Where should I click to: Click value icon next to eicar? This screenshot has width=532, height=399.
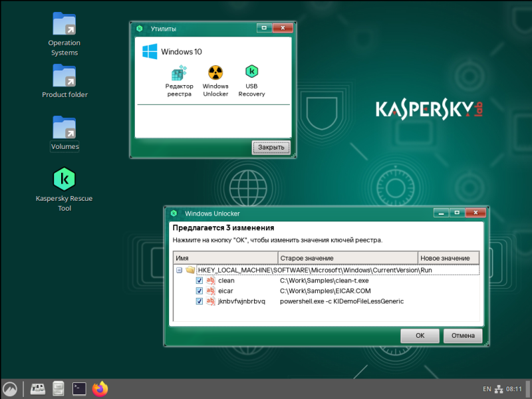(211, 291)
